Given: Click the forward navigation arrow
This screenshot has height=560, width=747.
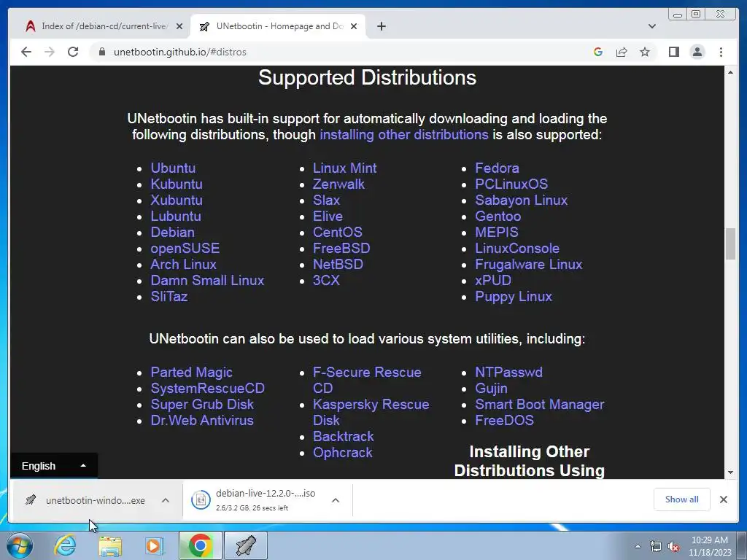Looking at the screenshot, I should pos(50,52).
